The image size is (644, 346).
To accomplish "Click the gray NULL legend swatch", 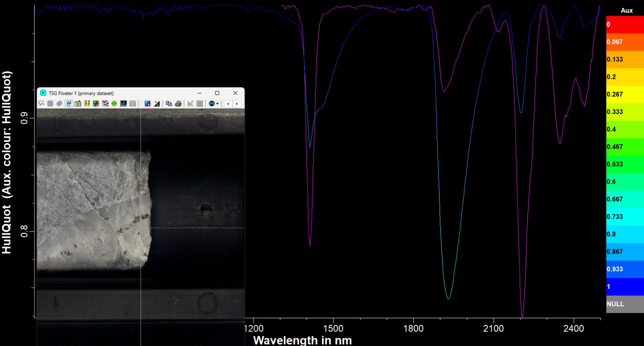I will click(x=625, y=304).
